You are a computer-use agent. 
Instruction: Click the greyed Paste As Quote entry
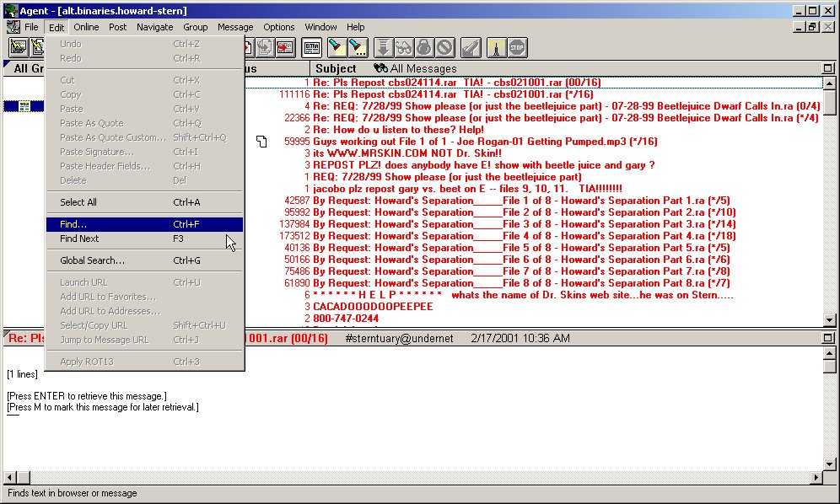tap(144, 123)
